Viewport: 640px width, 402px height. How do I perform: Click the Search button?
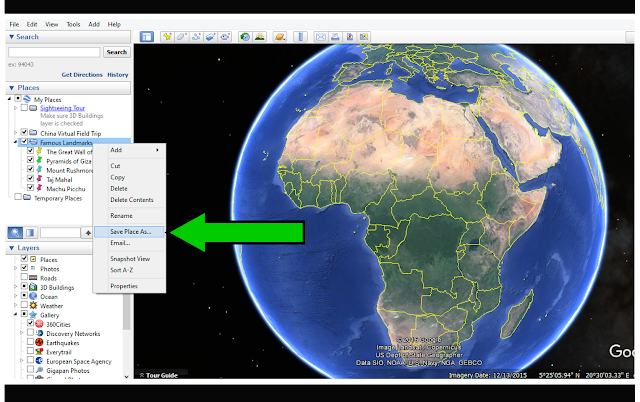coord(117,52)
